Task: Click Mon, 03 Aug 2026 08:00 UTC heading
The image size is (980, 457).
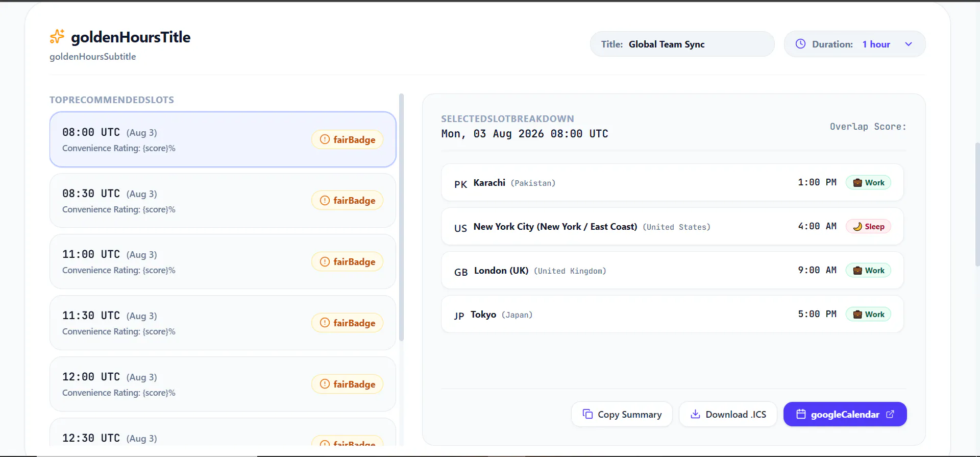Action: (x=525, y=134)
